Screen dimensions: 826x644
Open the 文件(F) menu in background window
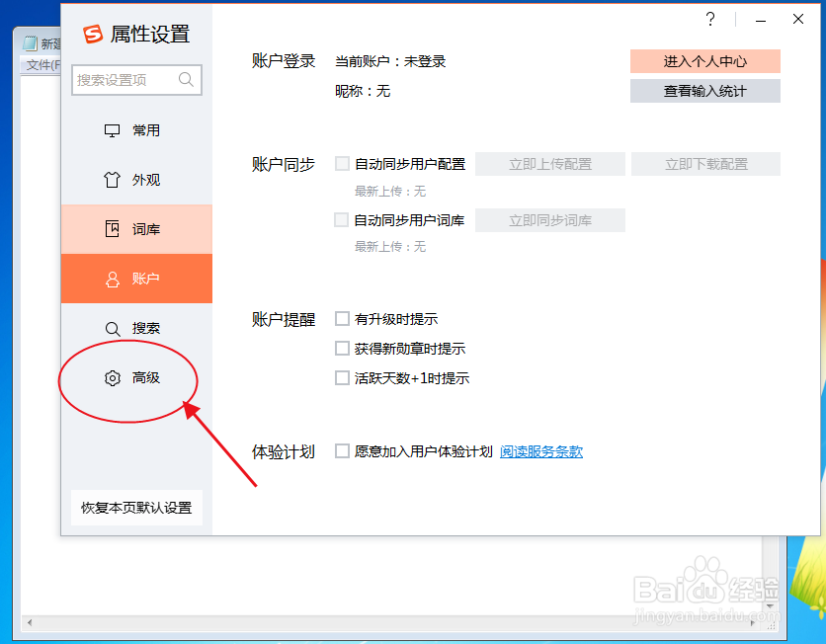38,63
